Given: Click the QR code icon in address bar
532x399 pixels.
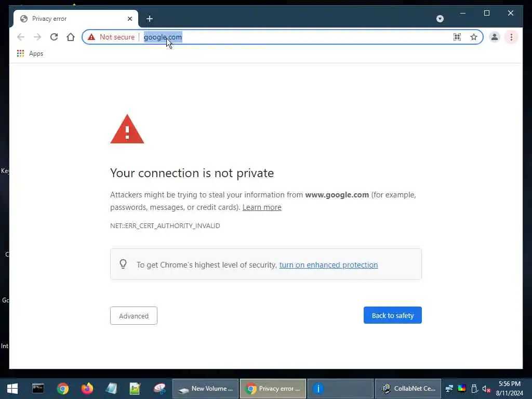Looking at the screenshot, I should (x=457, y=37).
